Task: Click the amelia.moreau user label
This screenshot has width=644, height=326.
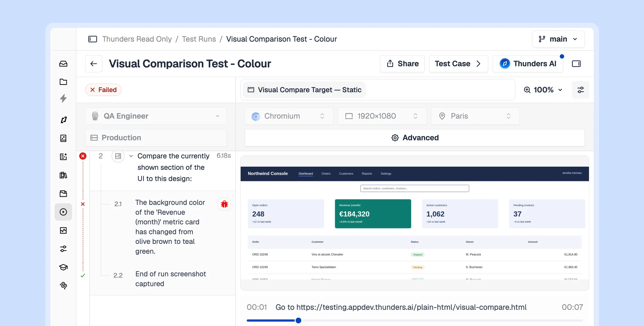Action: click(572, 173)
